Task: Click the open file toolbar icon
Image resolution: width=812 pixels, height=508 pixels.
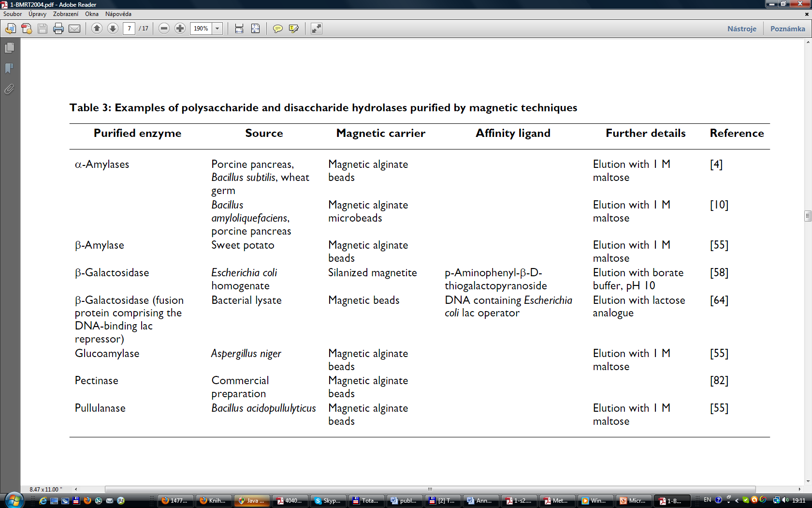Action: [11, 29]
